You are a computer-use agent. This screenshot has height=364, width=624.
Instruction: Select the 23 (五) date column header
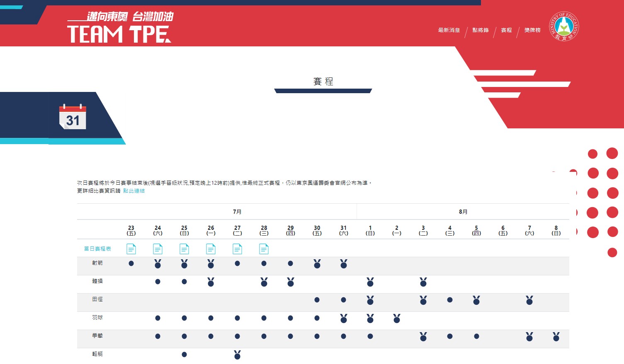[131, 231]
